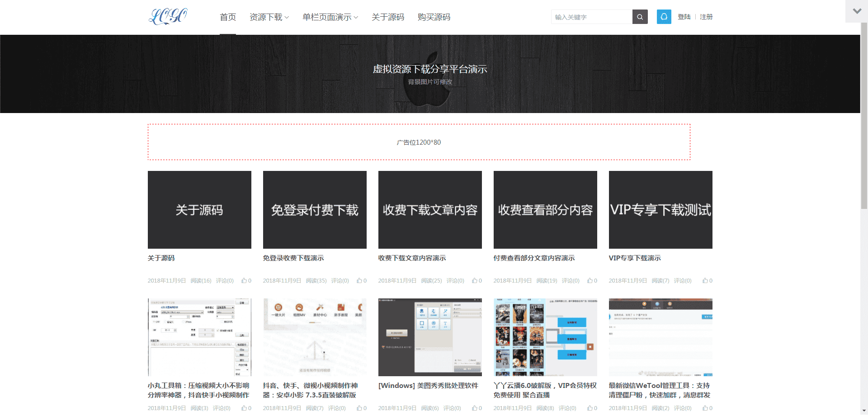Expand the 单栏页面演示 dropdown
Screen dimensions: 868x416
[328, 17]
